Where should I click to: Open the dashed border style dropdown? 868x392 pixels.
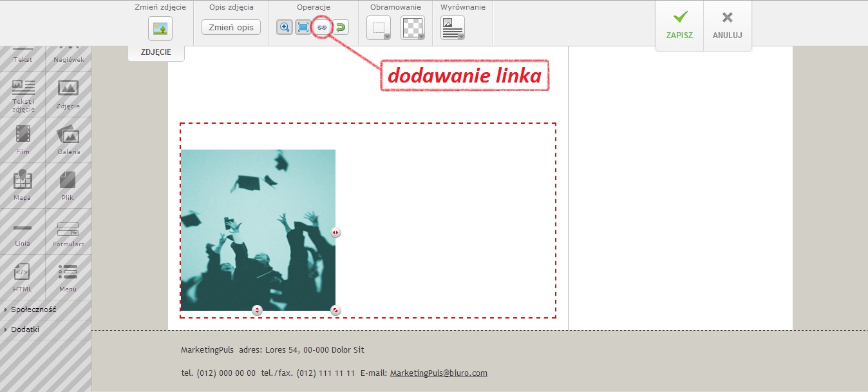(379, 28)
